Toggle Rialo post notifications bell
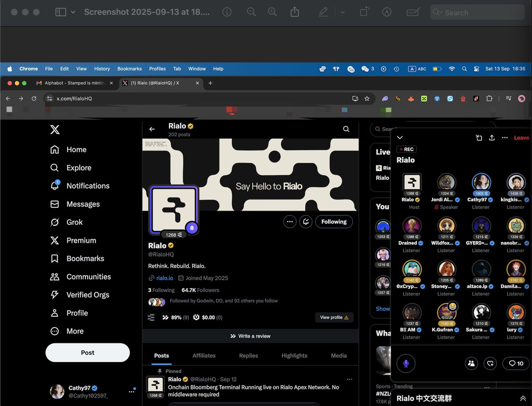Viewport: 532px width, 406px height. click(306, 222)
